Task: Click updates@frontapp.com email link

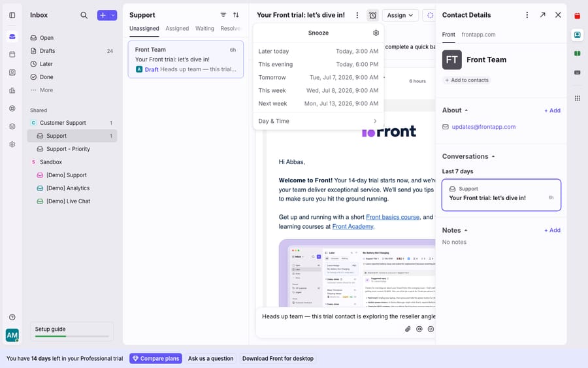Action: pyautogui.click(x=483, y=127)
